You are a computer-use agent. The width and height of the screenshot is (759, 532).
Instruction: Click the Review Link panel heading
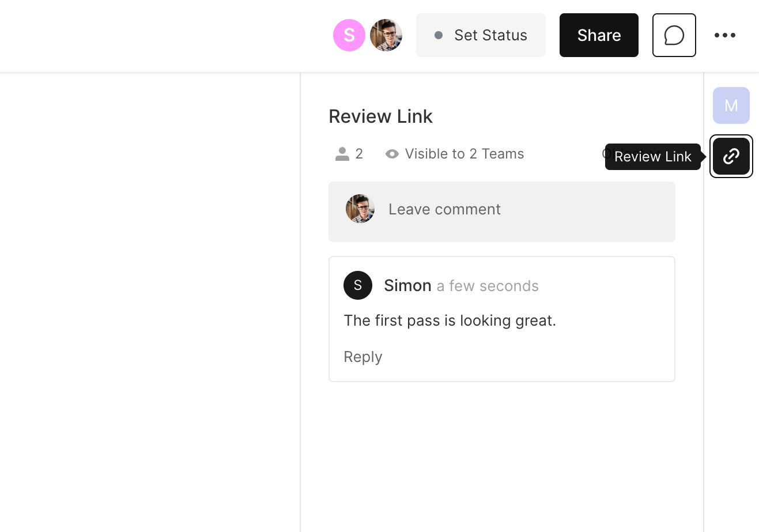380,116
